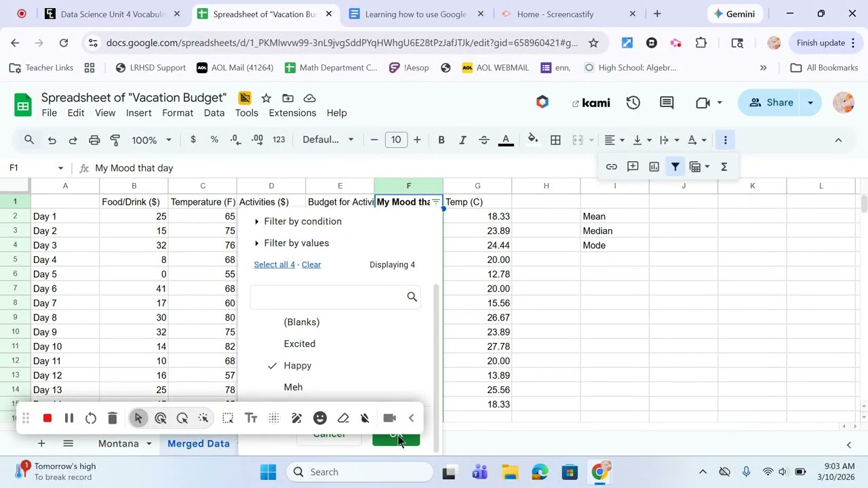Add a comment from the overflow toolbar

(x=633, y=167)
